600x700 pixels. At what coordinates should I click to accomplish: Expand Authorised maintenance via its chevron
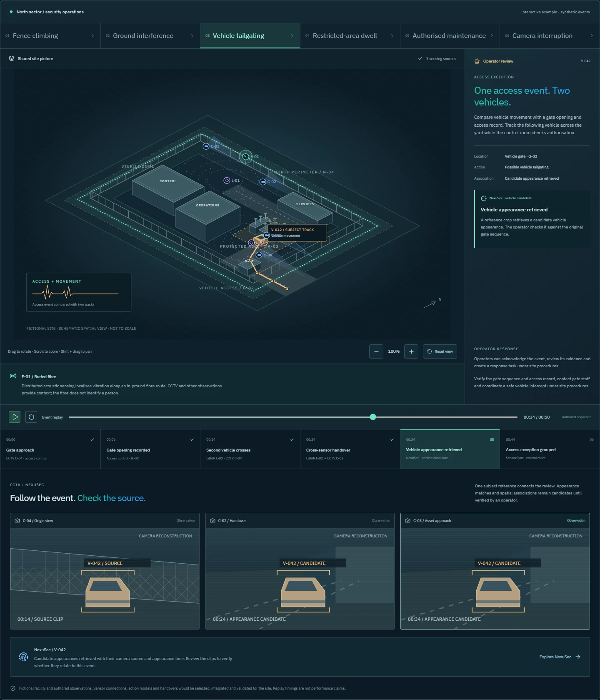(x=492, y=36)
